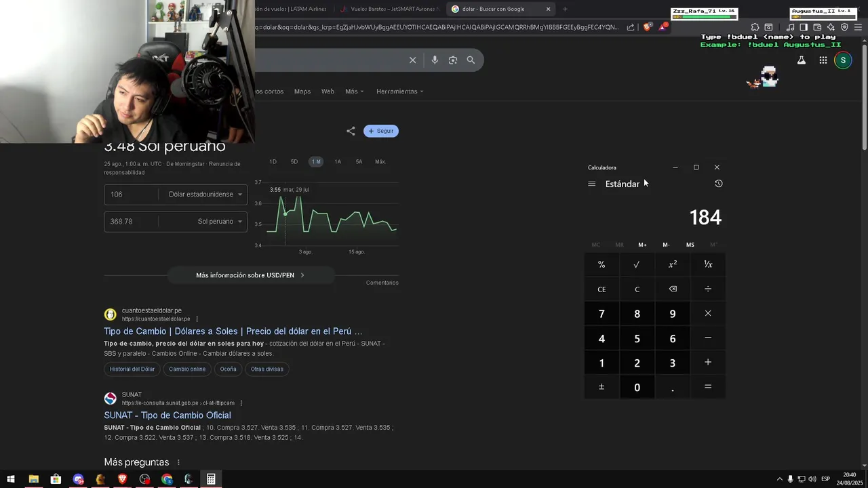Click the plus/minus sign toggle key
868x488 pixels.
(x=601, y=387)
